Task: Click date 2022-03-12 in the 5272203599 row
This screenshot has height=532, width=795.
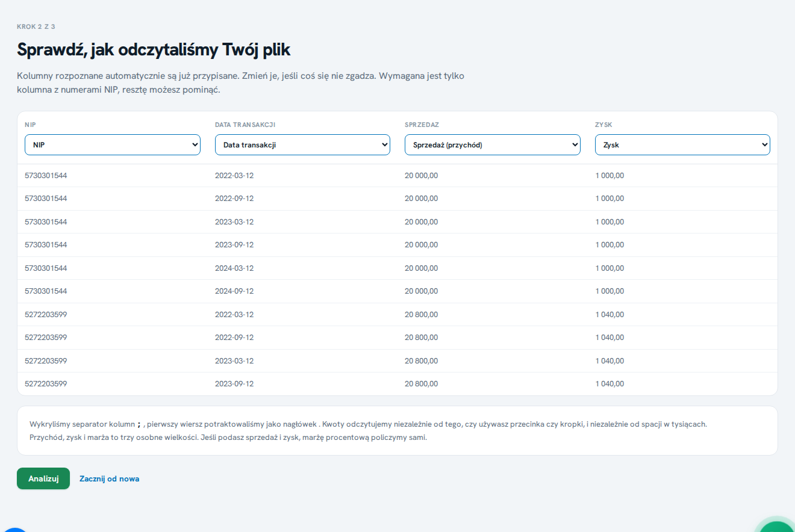Action: [x=234, y=315]
